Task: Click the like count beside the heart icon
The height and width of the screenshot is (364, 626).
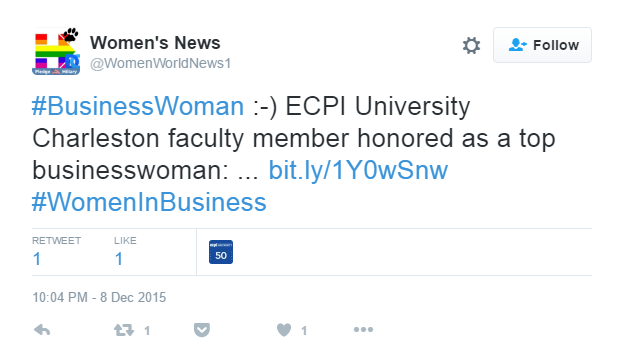Action: coord(304,330)
